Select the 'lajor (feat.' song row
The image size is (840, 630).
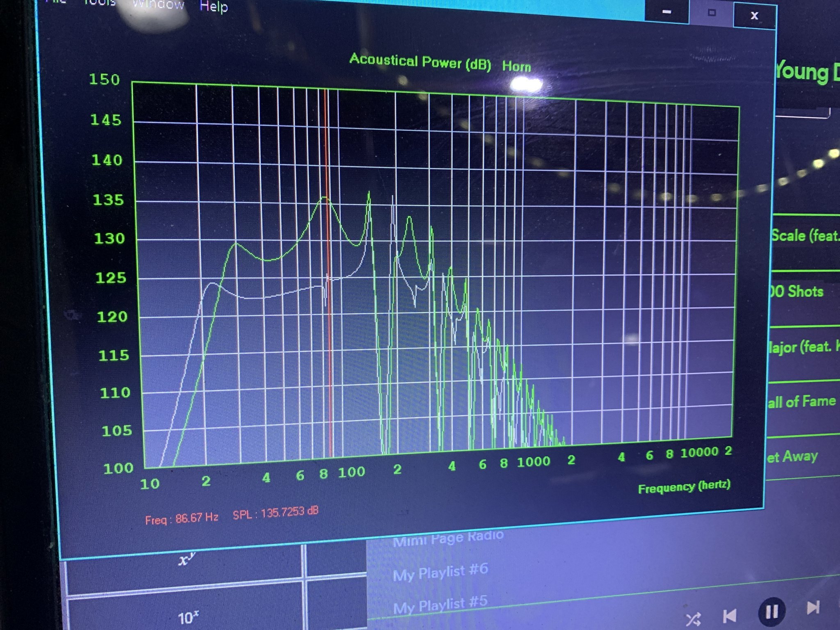click(803, 354)
